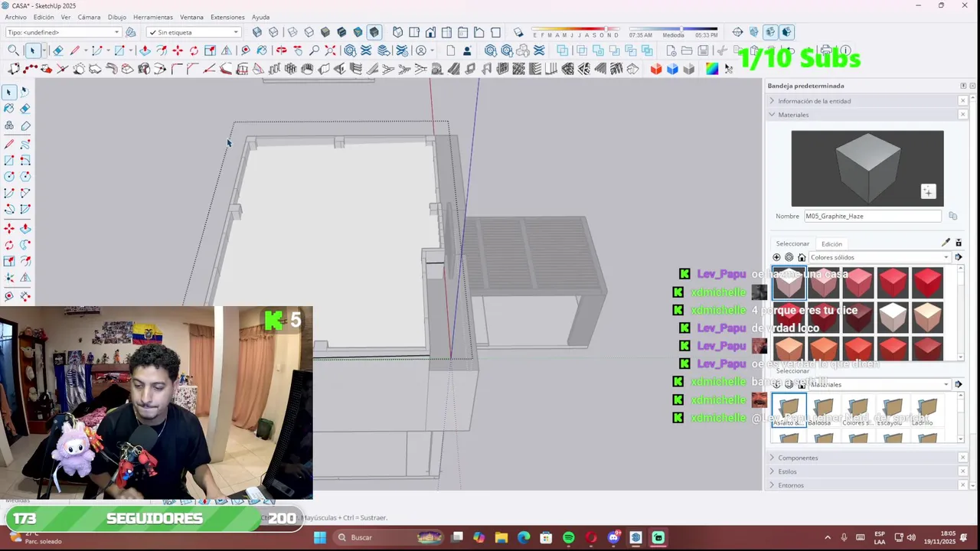Screen dimensions: 980x551
Task: Open the Cámara menu
Action: tap(89, 17)
